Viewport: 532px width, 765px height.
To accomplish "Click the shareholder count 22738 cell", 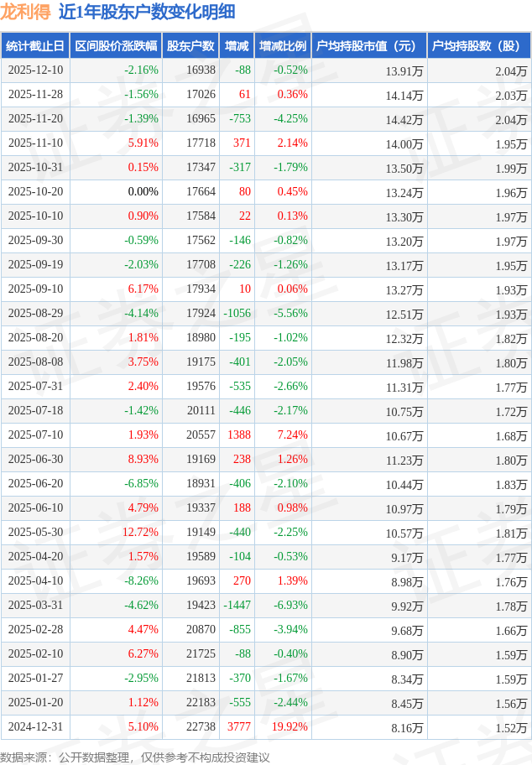I will click(x=201, y=727).
